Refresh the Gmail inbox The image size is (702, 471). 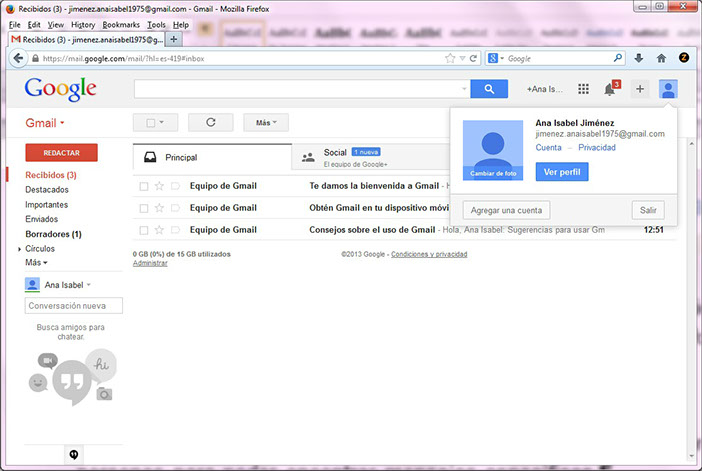(210, 122)
